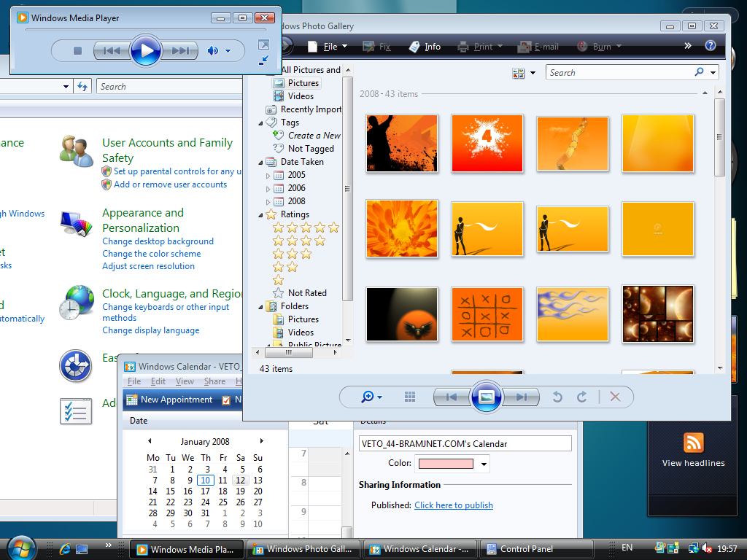Click 'Add or remove user accounts' link
The height and width of the screenshot is (560, 747).
(x=170, y=184)
